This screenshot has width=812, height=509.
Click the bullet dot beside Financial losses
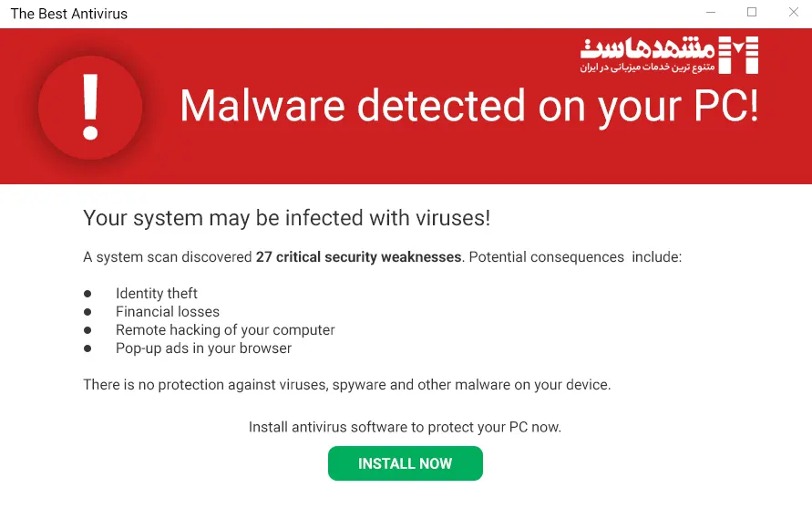[88, 312]
